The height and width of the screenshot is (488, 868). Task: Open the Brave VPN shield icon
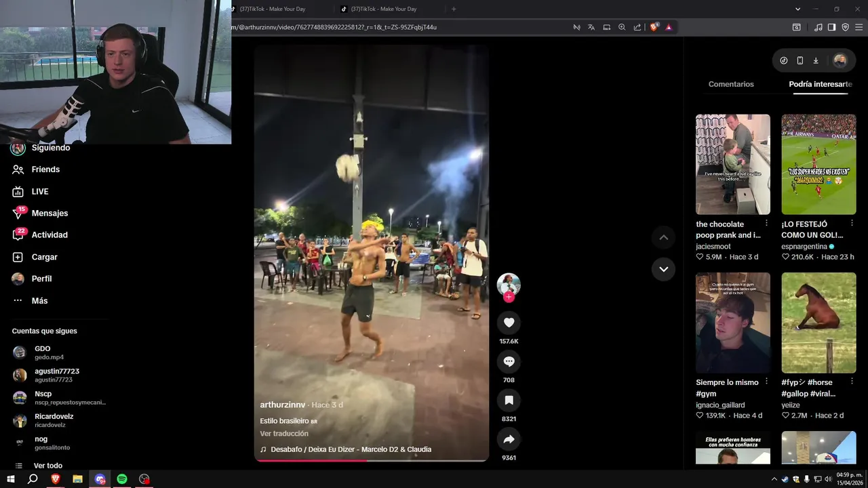tap(846, 27)
